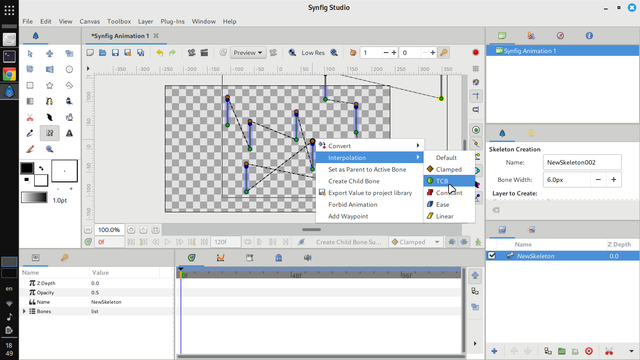
Task: Open a file using folder icon
Action: pyautogui.click(x=102, y=53)
